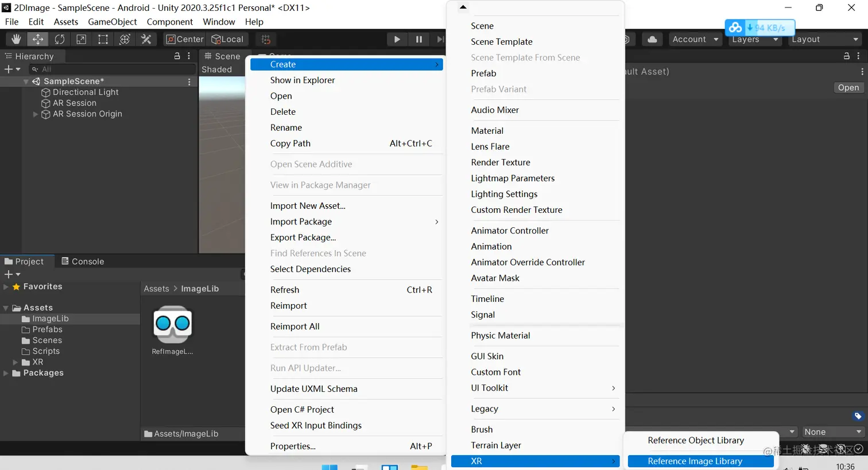This screenshot has width=868, height=470.
Task: Open asset labels tag icon
Action: [x=858, y=416]
